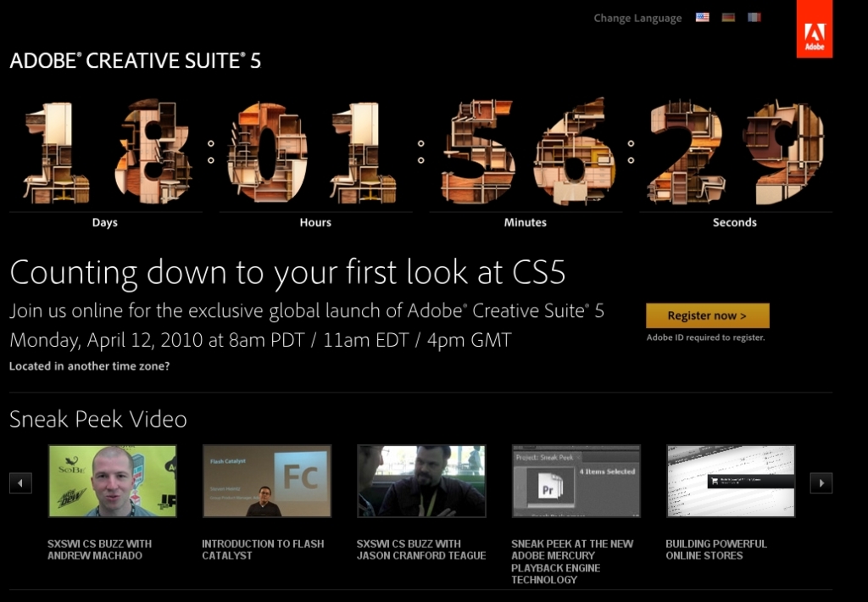Viewport: 868px width, 602px height.
Task: Click 'SXSWi CS Buzz with Jason Cranford Teague' title
Action: (x=421, y=550)
